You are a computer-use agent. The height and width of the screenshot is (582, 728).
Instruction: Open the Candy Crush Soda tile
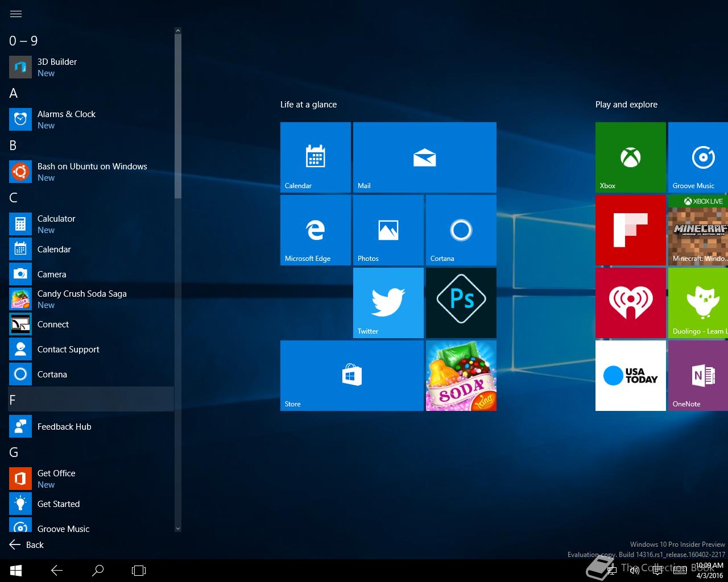click(x=461, y=376)
